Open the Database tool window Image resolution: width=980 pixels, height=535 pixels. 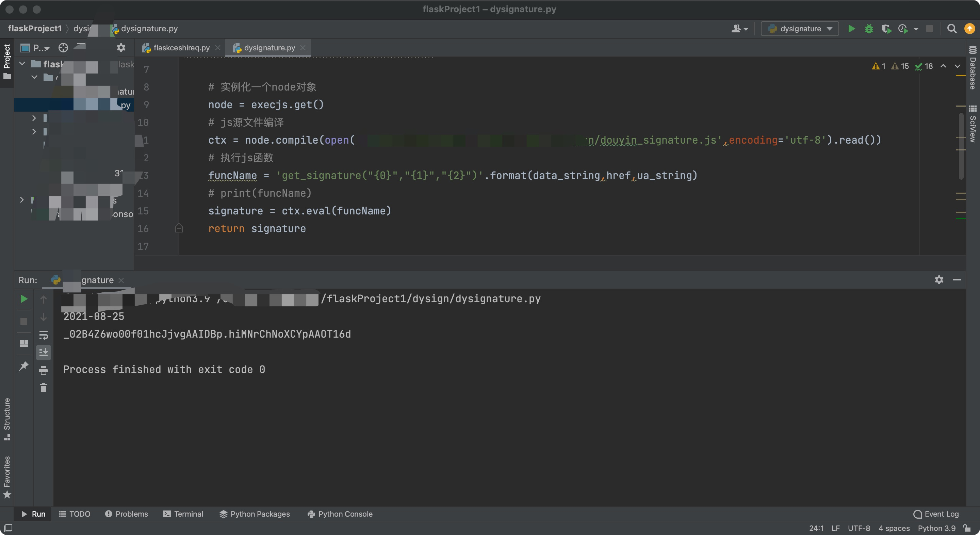(x=973, y=67)
